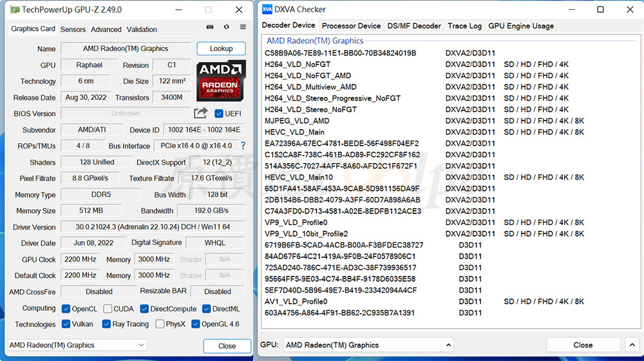The width and height of the screenshot is (644, 361).
Task: Toggle the Ray Tracing checkbox
Action: (106, 324)
